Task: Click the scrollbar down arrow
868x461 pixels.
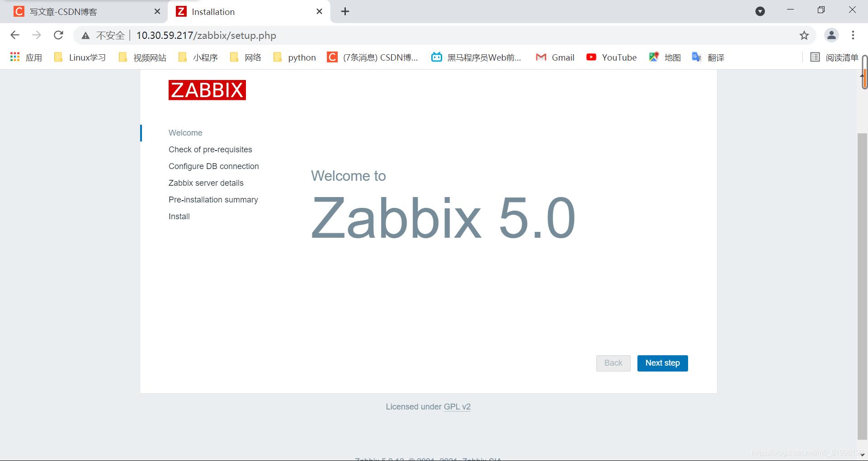Action: point(862,455)
